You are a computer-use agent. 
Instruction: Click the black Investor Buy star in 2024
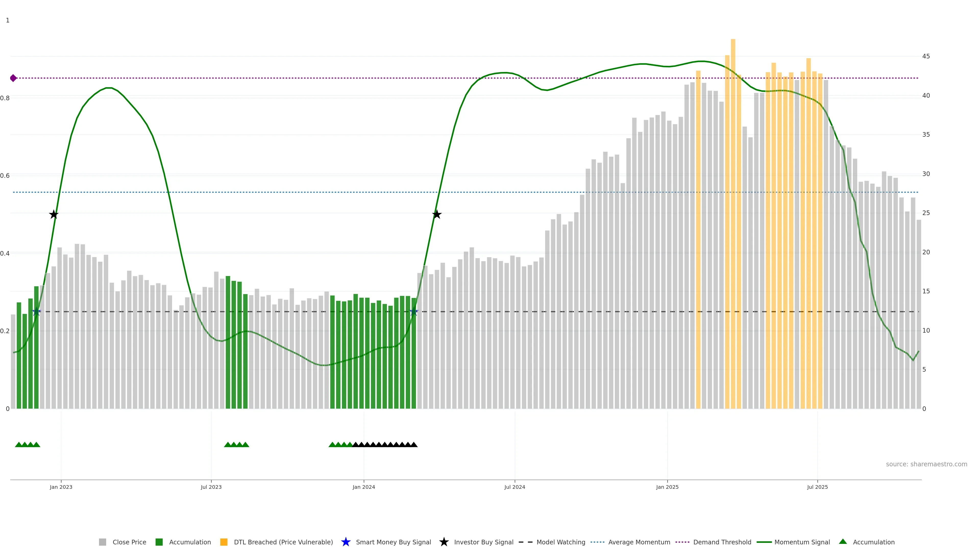coord(437,215)
